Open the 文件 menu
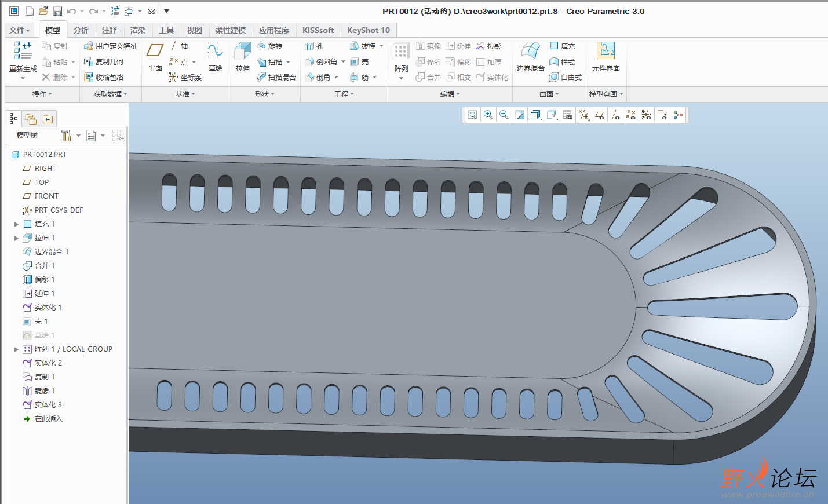Screen dimensions: 828x504 20,30
